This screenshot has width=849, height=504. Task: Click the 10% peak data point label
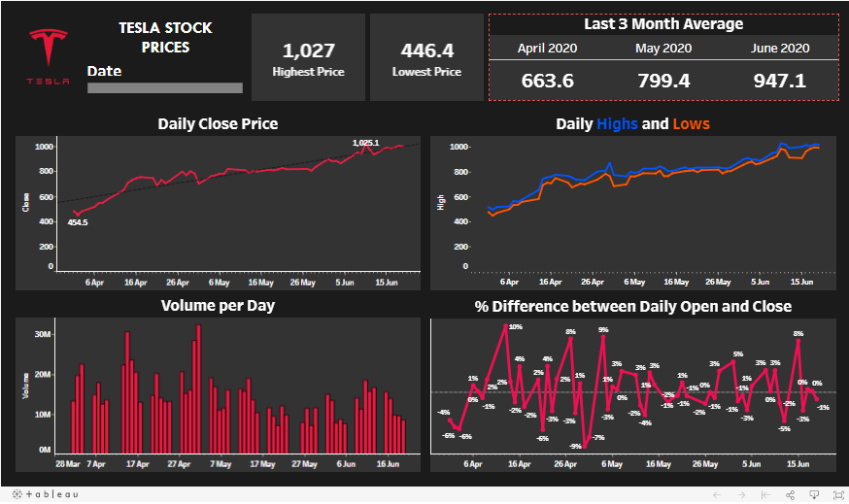[516, 327]
